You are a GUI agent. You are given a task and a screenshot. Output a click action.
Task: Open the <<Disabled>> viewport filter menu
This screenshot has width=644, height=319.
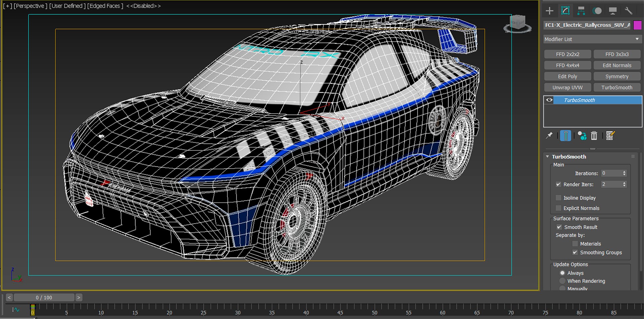(144, 6)
